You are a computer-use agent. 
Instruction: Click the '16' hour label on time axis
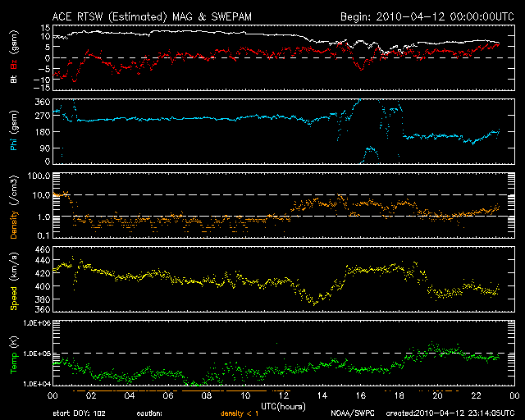(361, 396)
